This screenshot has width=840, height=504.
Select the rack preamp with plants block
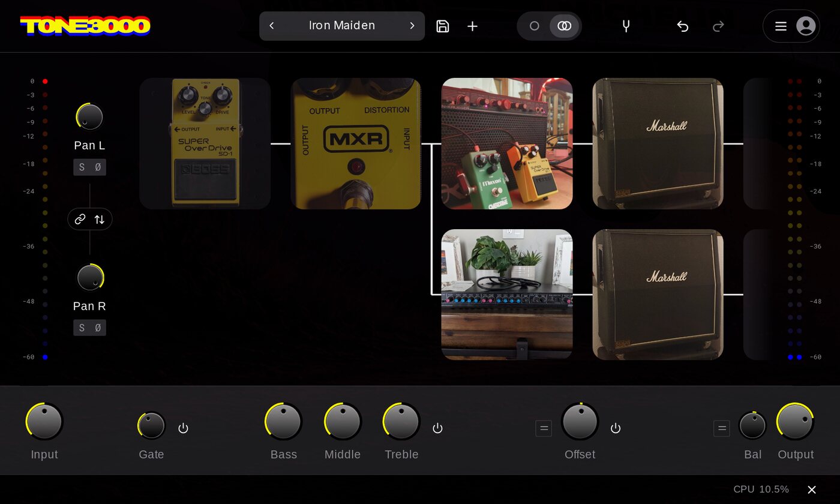point(507,295)
